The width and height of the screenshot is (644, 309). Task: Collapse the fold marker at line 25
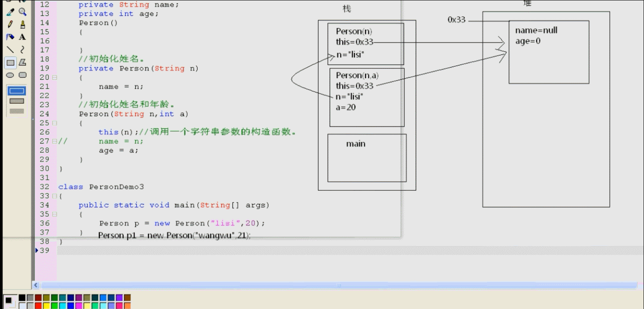coord(54,123)
